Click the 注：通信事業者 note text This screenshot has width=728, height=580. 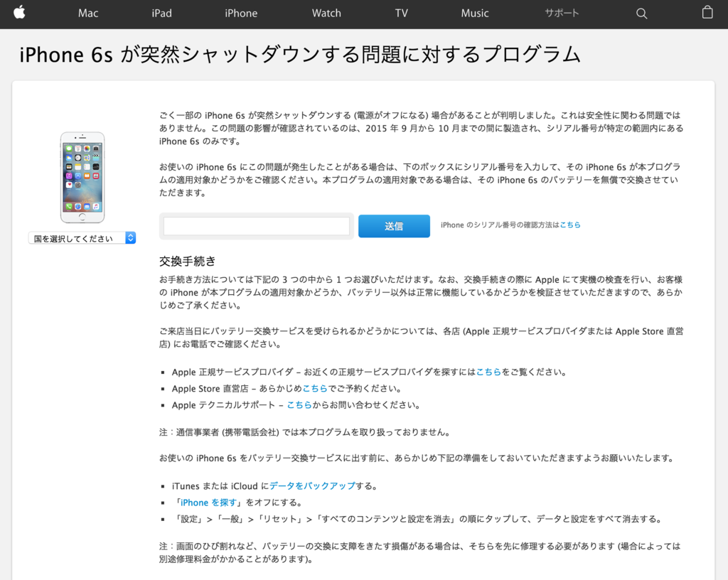tap(305, 432)
